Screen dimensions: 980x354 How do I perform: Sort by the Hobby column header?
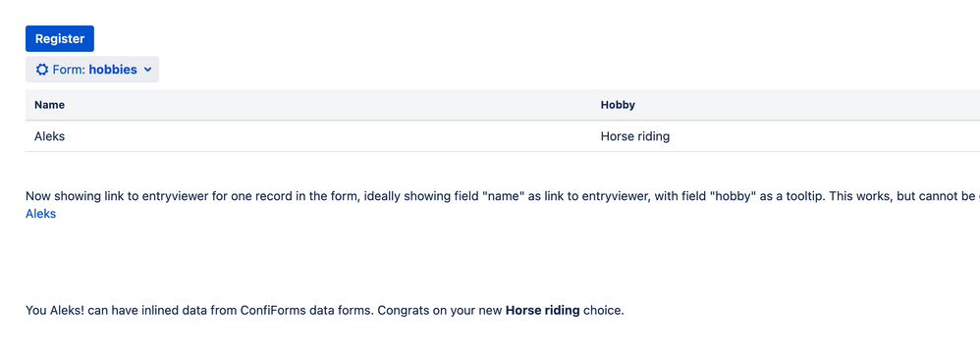click(x=618, y=105)
